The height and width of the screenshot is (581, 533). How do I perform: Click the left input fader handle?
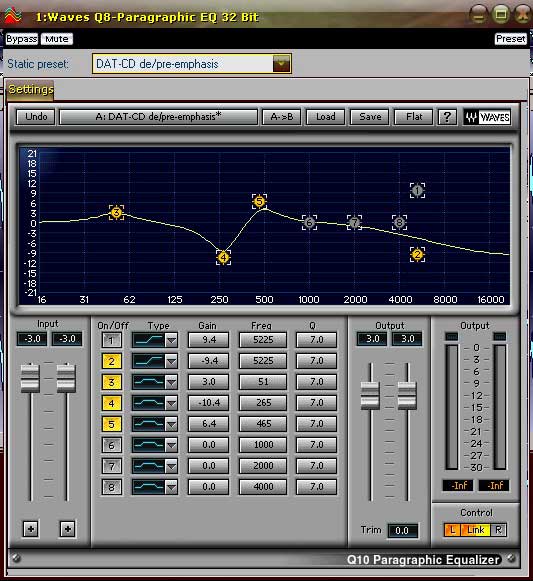30,378
